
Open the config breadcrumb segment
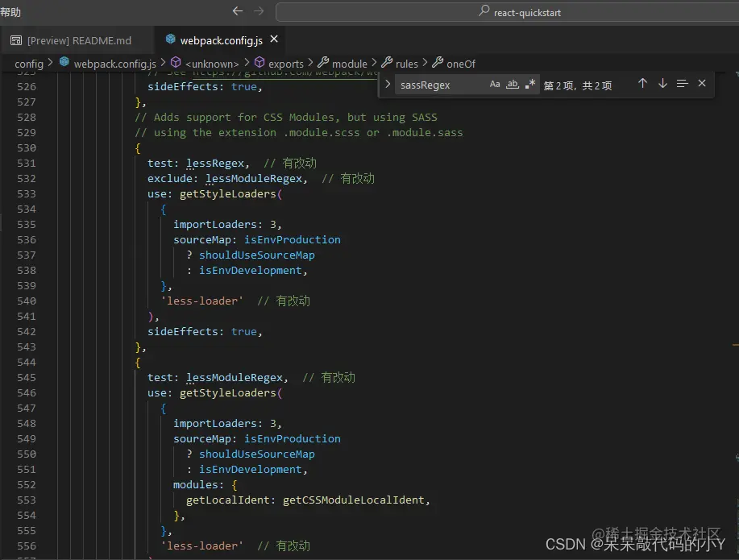click(x=29, y=64)
